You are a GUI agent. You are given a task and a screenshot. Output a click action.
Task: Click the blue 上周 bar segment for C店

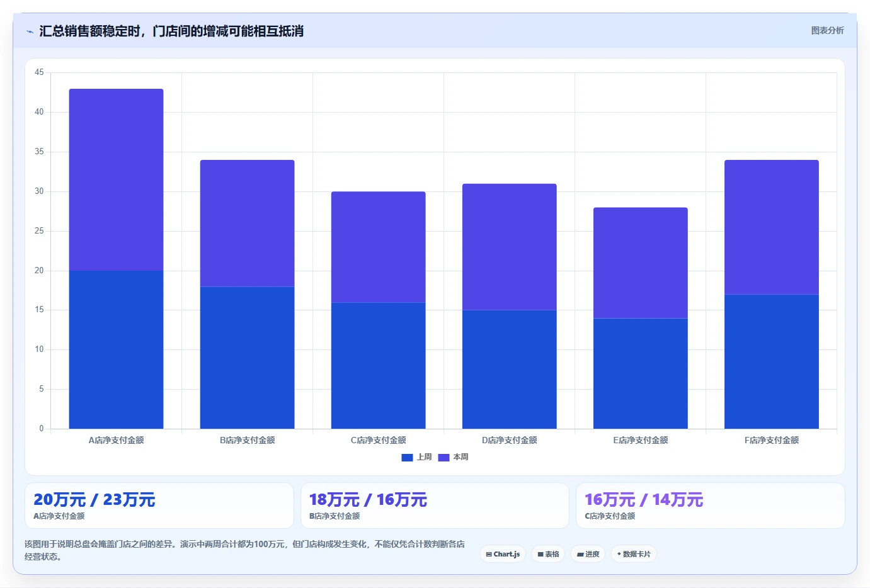(378, 365)
